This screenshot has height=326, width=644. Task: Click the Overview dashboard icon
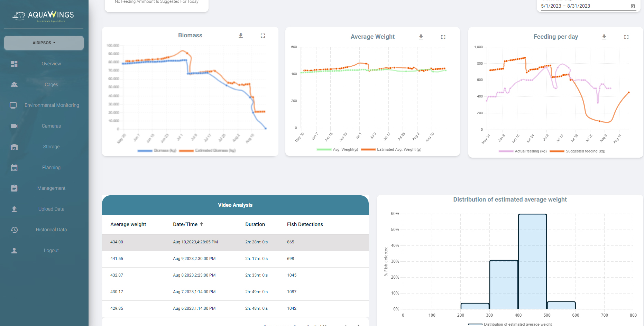pos(14,64)
